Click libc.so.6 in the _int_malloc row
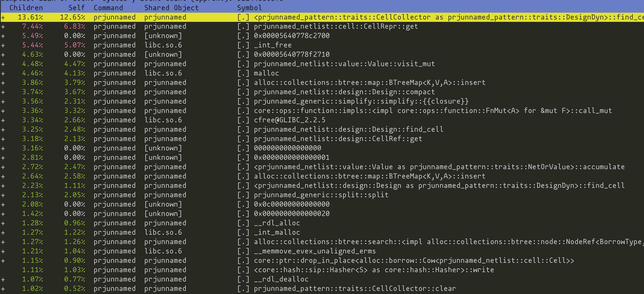This screenshot has height=294, width=644. 163,232
